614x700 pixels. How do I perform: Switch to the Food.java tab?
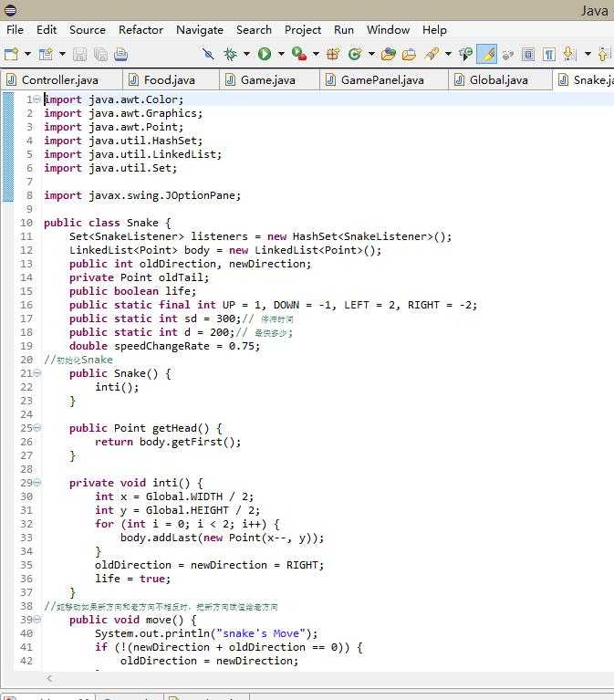(x=170, y=80)
